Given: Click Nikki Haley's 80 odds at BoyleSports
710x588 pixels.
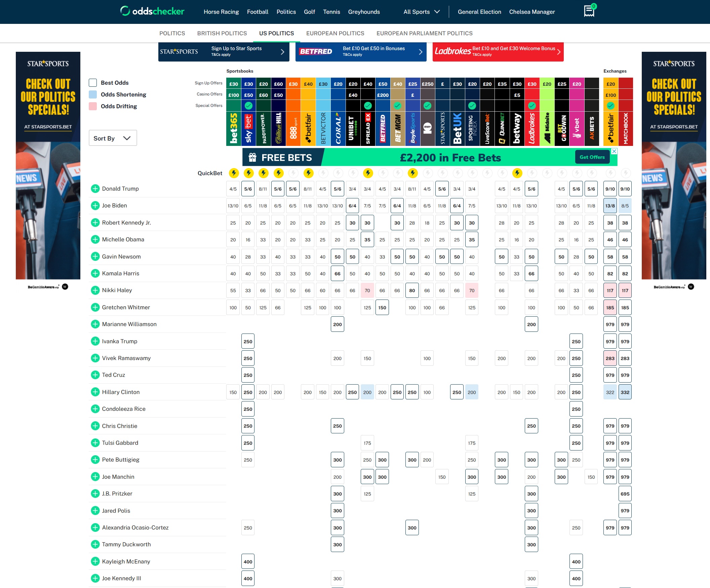Looking at the screenshot, I should point(412,290).
